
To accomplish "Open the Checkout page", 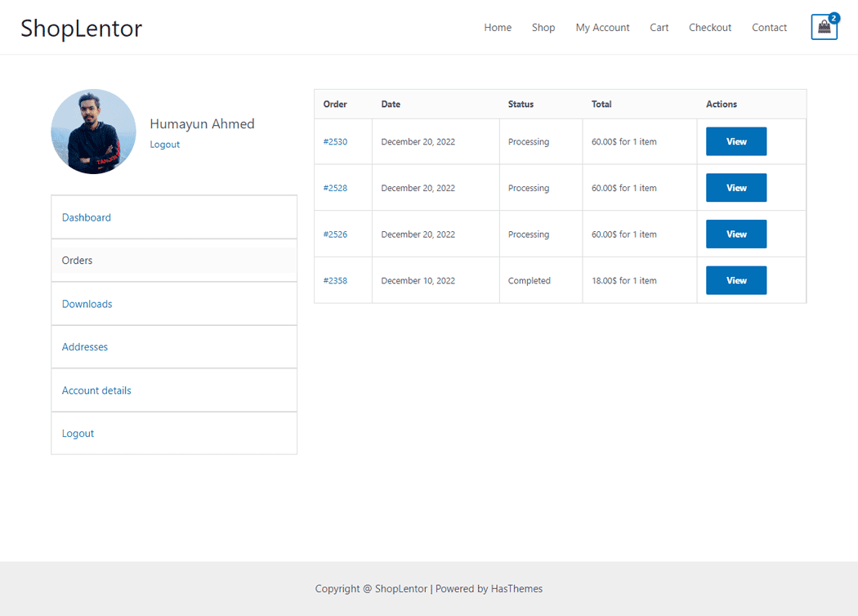I will tap(709, 27).
